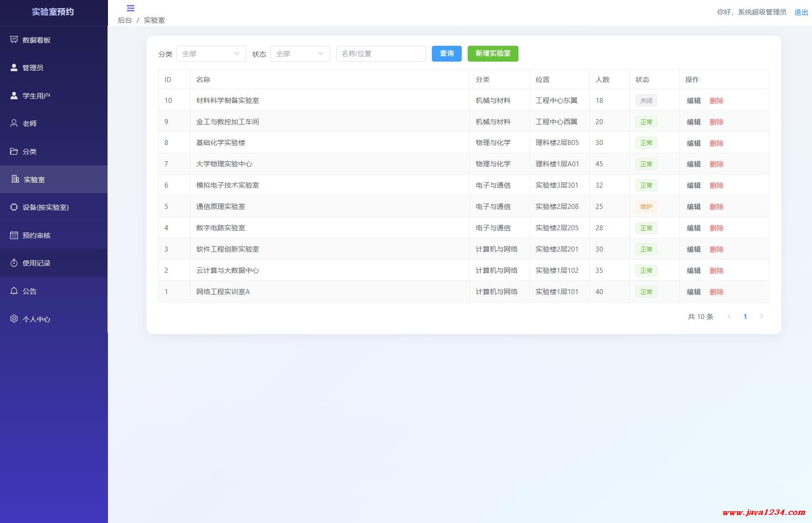812x523 pixels.
Task: Edit the 材料科学制备实验室 row
Action: 693,101
